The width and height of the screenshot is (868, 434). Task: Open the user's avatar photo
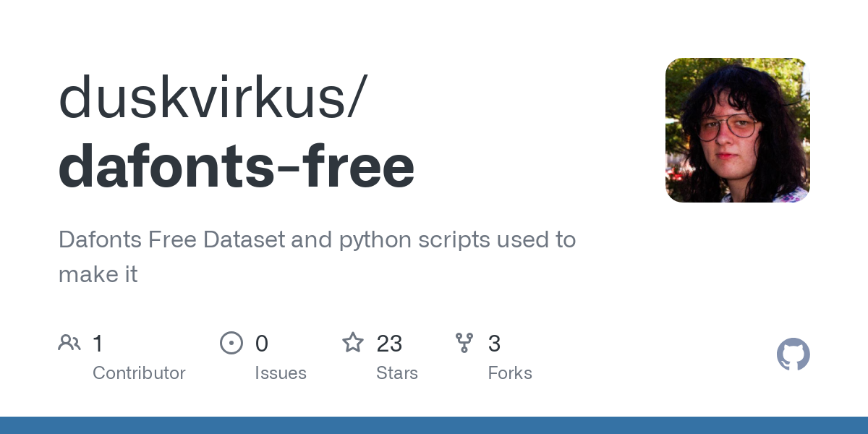[737, 130]
